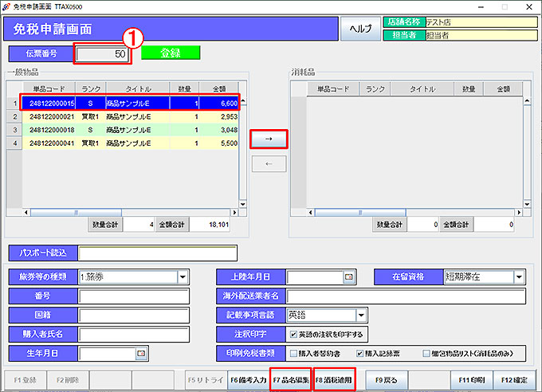This screenshot has width=542, height=392.
Task: Enable the 購入者誓約書 checkbox
Action: pos(293,353)
